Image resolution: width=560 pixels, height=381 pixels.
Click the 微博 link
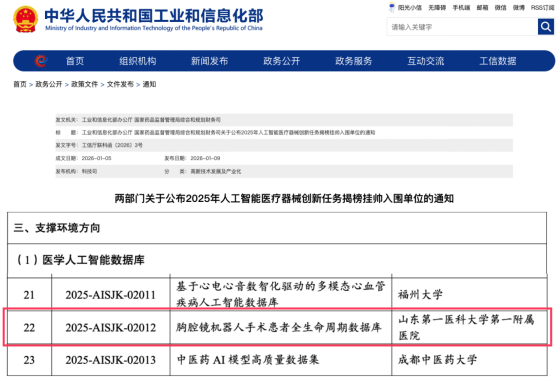tap(519, 7)
